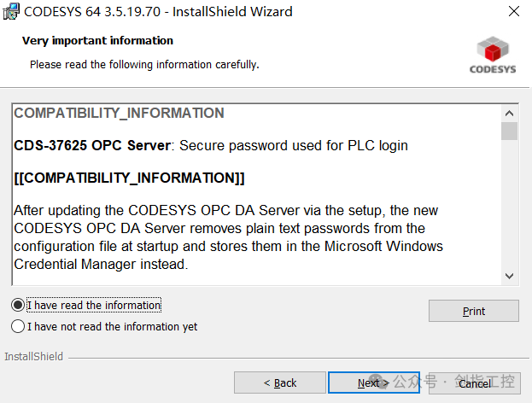Image resolution: width=532 pixels, height=403 pixels.
Task: Select "I have read the information"
Action: point(18,305)
